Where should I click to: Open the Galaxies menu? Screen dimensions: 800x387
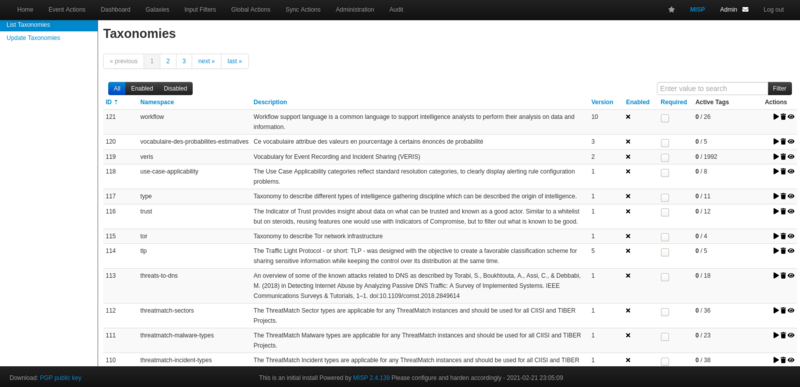pos(157,10)
